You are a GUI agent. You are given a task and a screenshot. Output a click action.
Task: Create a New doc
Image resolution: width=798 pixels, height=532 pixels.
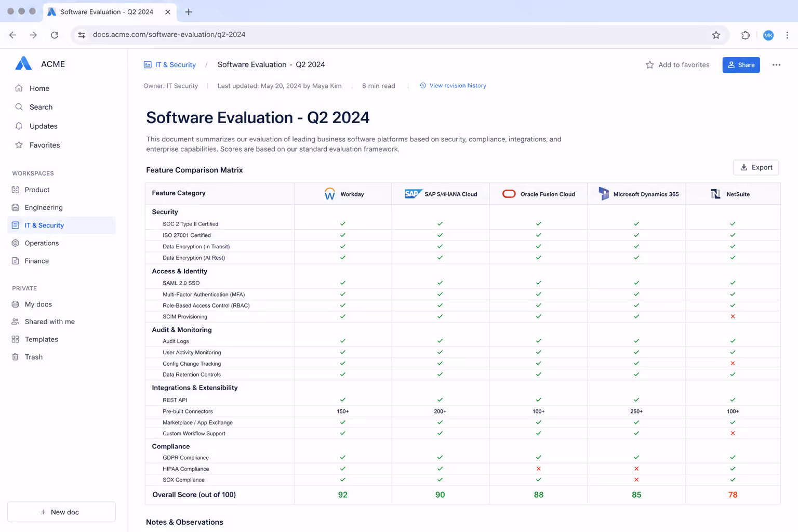coord(61,512)
